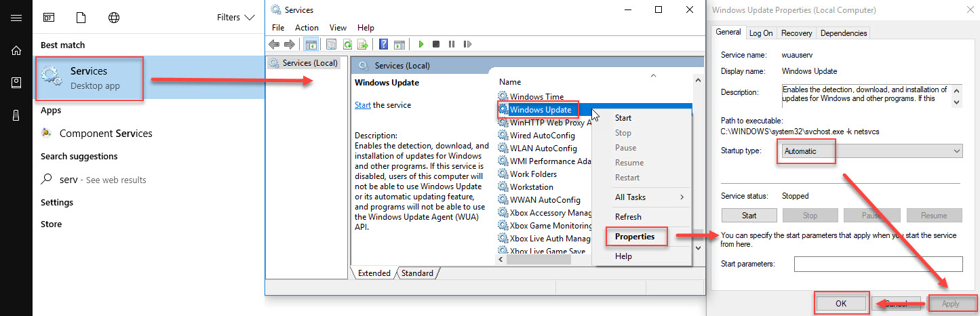The height and width of the screenshot is (316, 980).
Task: Click the Refresh toolbar icon in Services
Action: (x=347, y=44)
